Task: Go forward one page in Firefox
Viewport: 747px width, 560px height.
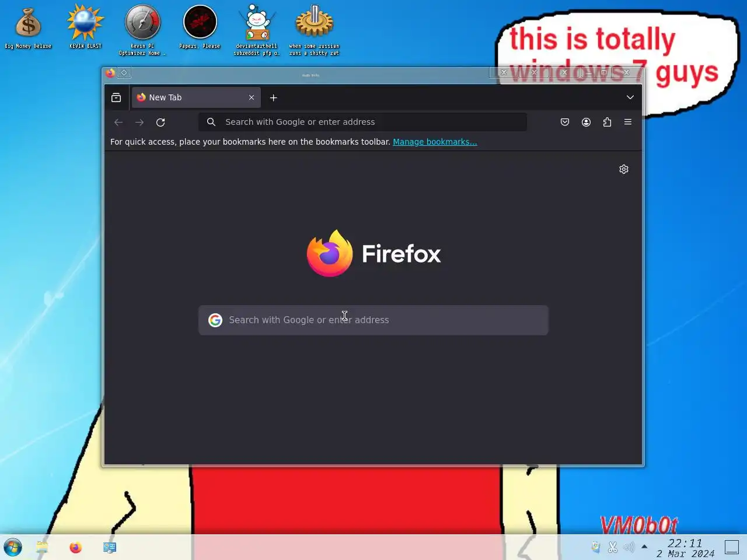Action: coord(139,122)
